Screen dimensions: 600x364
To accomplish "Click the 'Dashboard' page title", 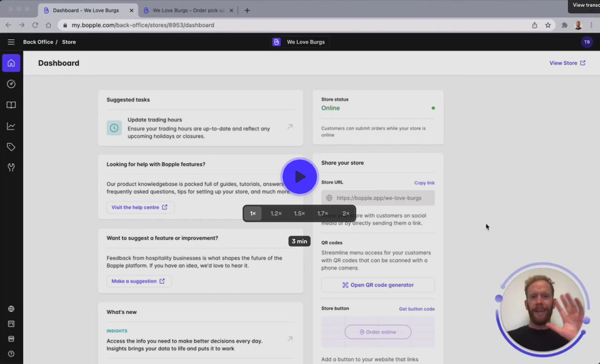I will (x=59, y=63).
